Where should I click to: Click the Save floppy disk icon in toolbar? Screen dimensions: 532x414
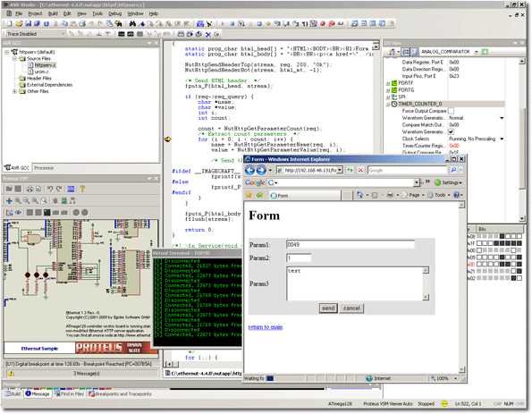[28, 23]
